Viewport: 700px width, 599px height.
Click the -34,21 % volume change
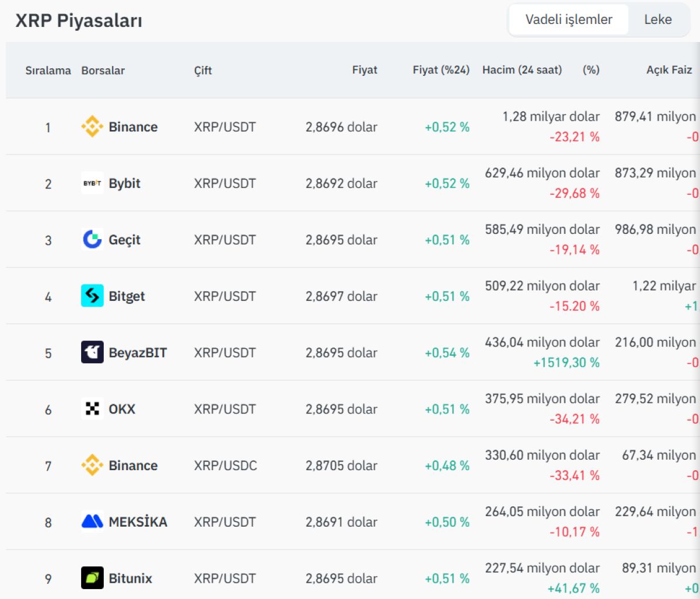(575, 419)
